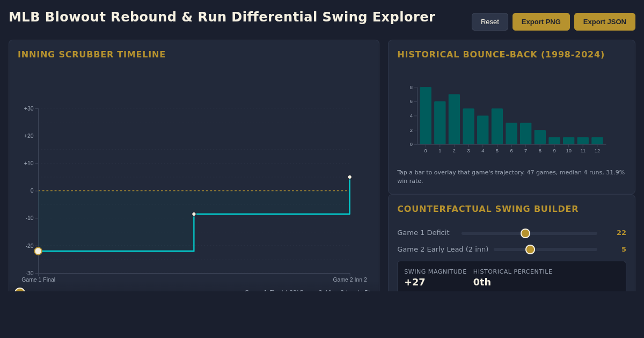Tap the histogram bar for 3 runs
Image resolution: width=644 pixels, height=338 pixels.
point(469,127)
